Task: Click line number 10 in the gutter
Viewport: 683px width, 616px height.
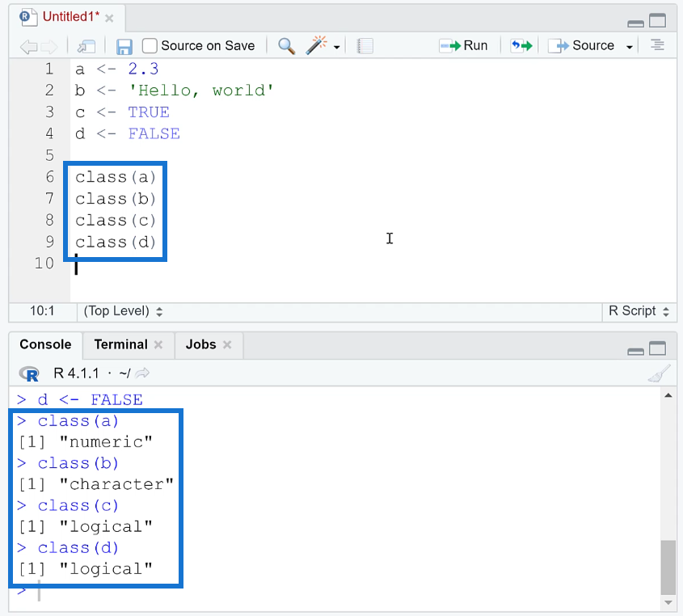Action: tap(44, 263)
